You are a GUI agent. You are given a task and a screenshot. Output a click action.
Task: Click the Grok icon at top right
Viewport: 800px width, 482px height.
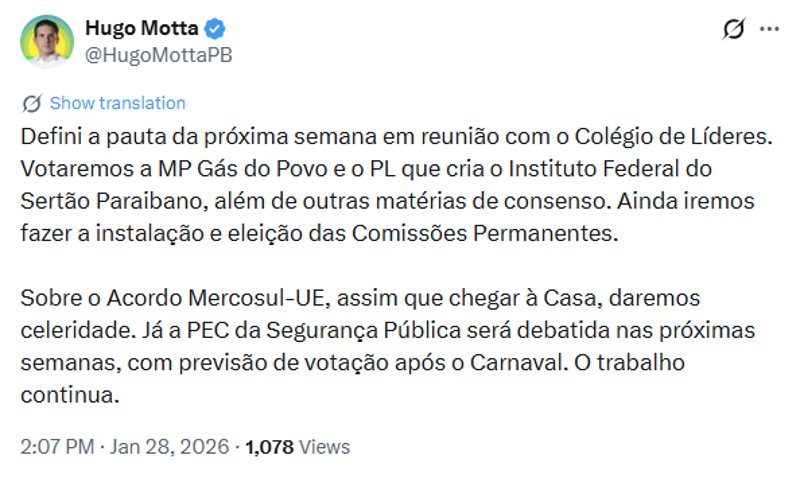pyautogui.click(x=733, y=29)
